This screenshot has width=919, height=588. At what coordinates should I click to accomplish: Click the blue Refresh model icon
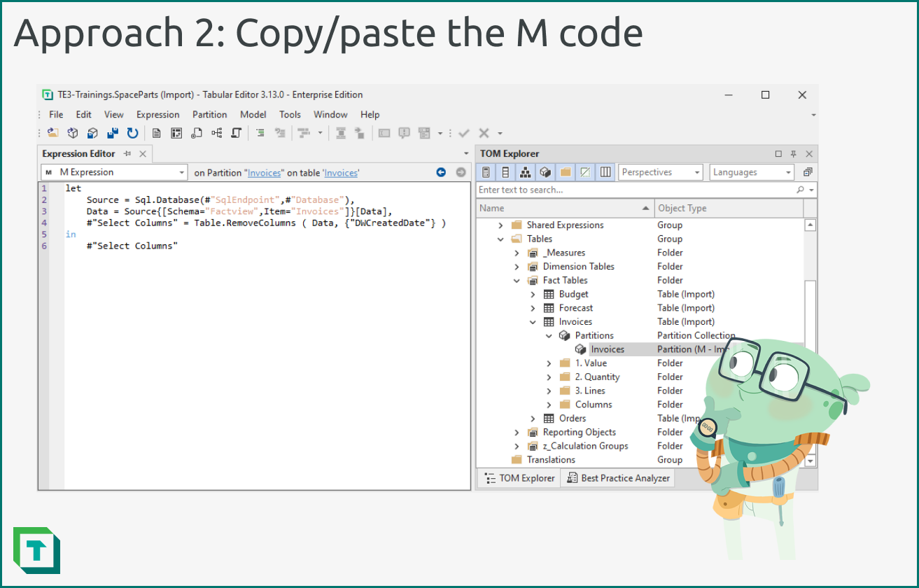point(132,133)
